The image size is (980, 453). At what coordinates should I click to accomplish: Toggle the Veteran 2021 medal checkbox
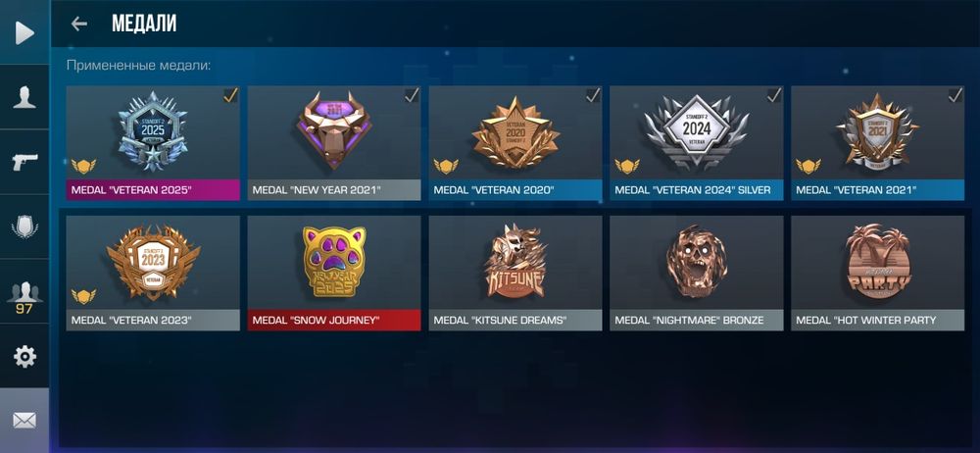[955, 95]
